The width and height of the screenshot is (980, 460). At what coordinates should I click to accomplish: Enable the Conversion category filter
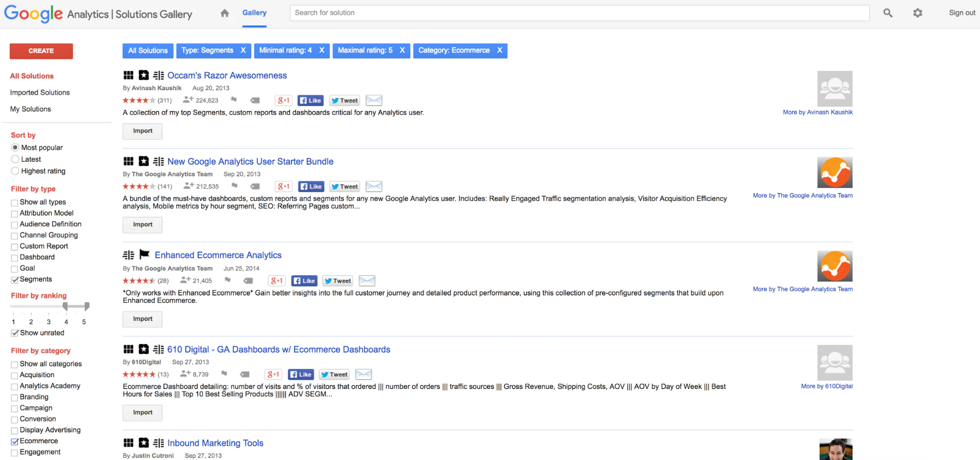point(15,420)
